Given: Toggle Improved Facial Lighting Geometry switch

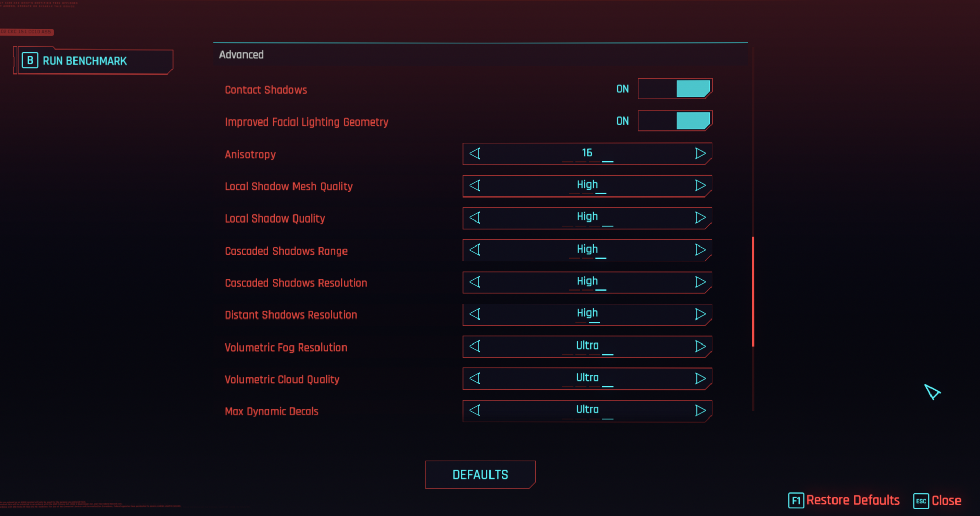Looking at the screenshot, I should point(675,121).
